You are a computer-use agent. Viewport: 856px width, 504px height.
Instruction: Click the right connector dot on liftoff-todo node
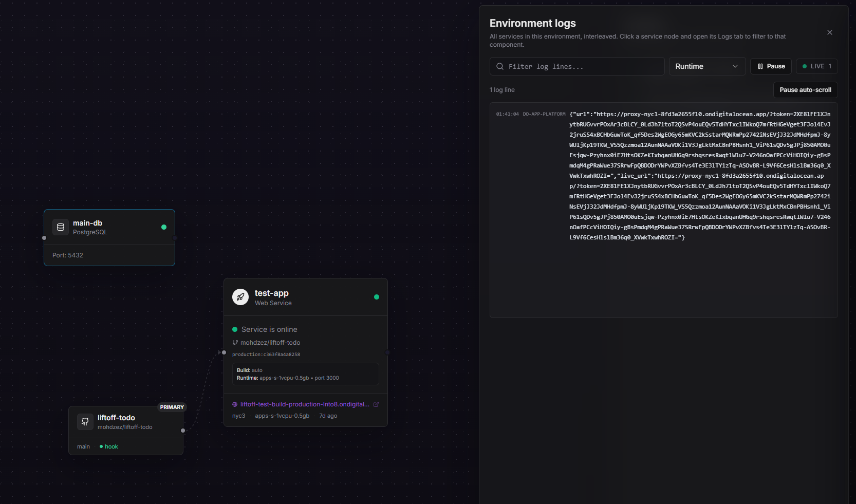point(183,431)
